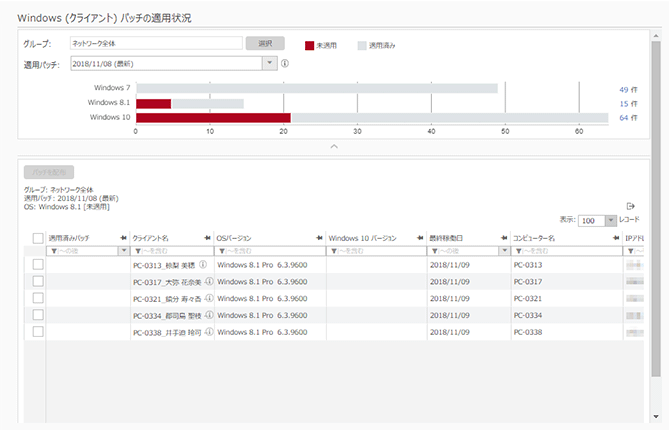Collapse the chart panel with the chevron

(x=334, y=146)
